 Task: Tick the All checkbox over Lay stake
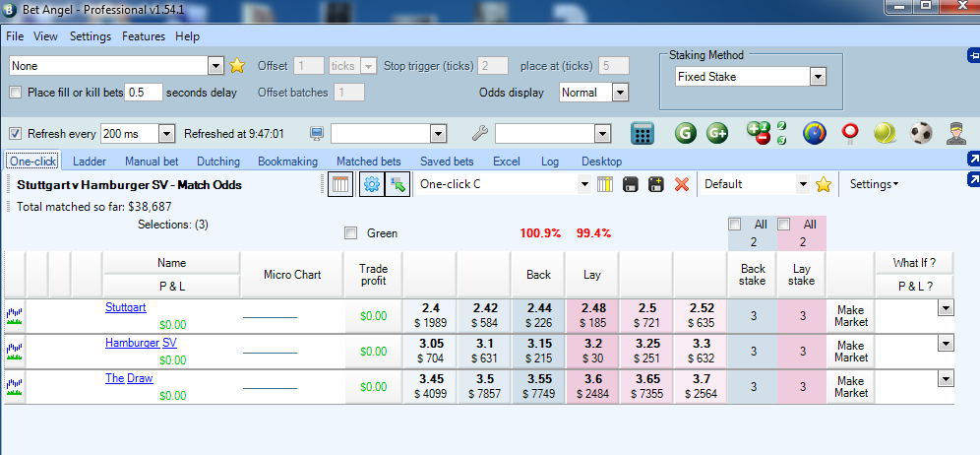tap(784, 225)
